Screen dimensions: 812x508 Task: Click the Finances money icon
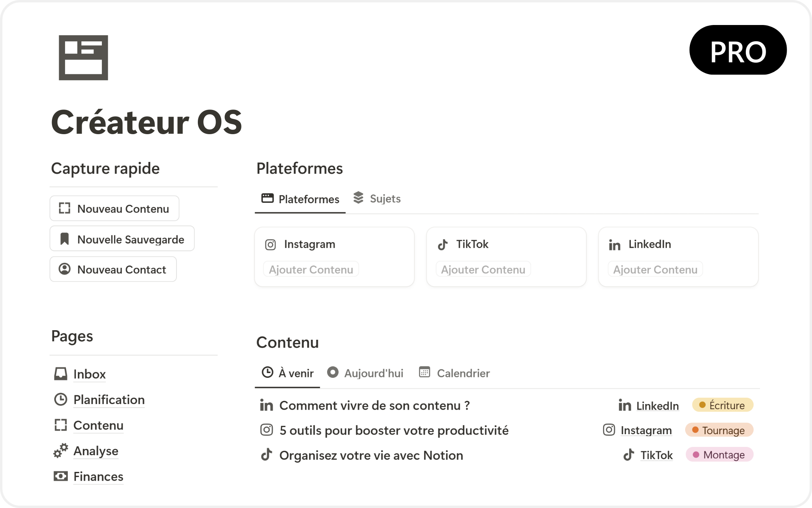(61, 476)
